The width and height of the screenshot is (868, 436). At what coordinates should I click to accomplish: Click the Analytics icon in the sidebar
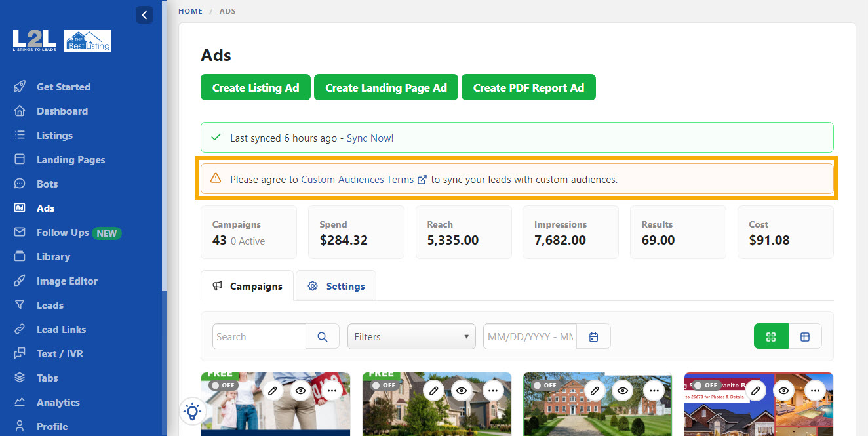click(21, 402)
